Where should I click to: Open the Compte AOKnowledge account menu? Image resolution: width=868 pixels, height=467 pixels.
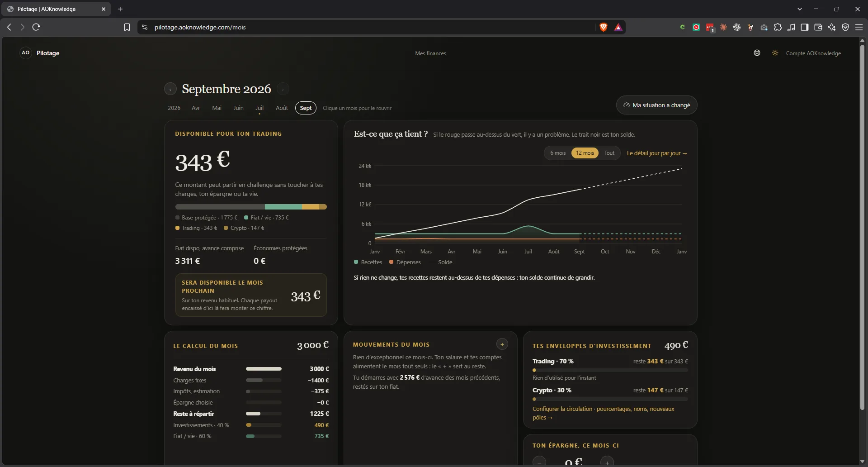(813, 53)
